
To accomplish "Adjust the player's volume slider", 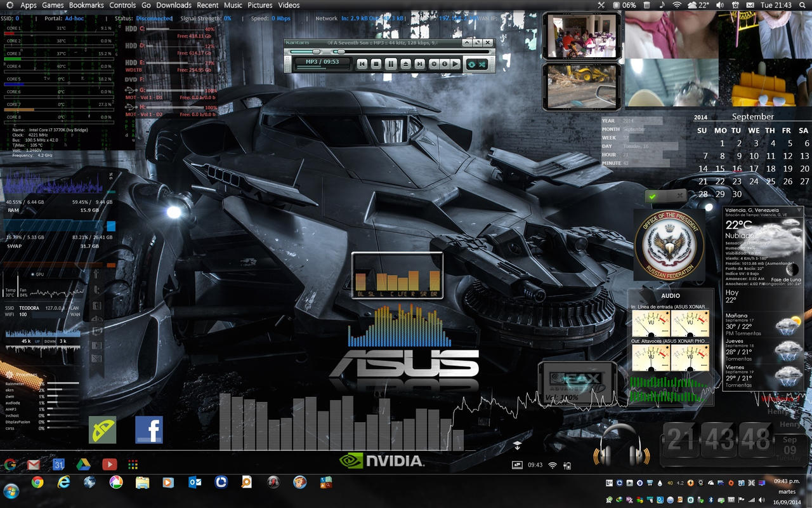I will click(x=305, y=51).
